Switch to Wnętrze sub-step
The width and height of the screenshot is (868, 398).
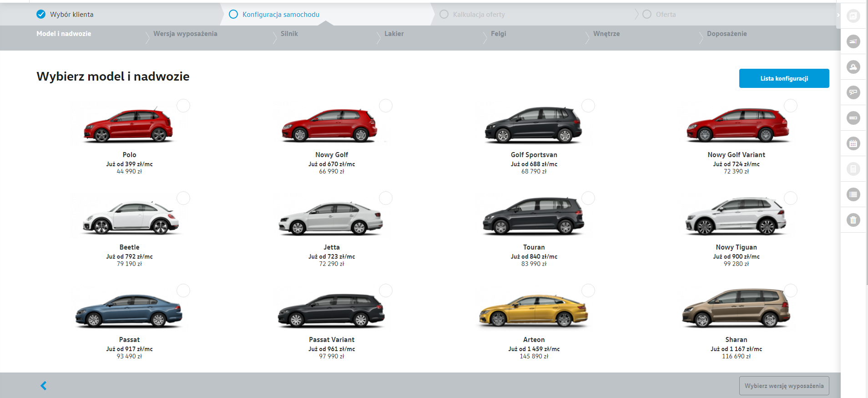pyautogui.click(x=606, y=34)
